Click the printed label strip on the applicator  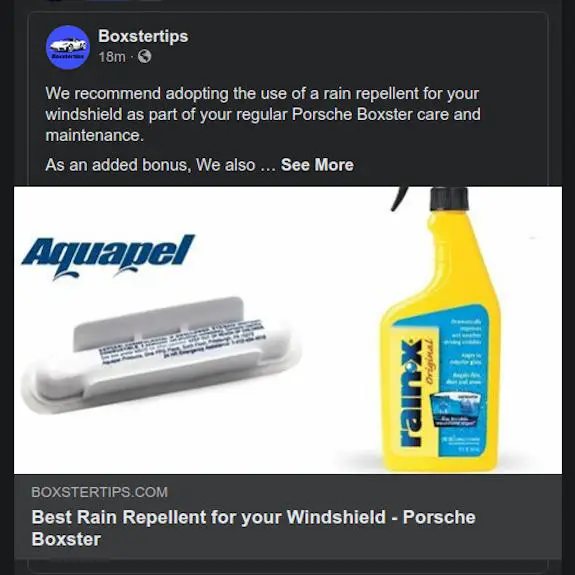click(182, 342)
